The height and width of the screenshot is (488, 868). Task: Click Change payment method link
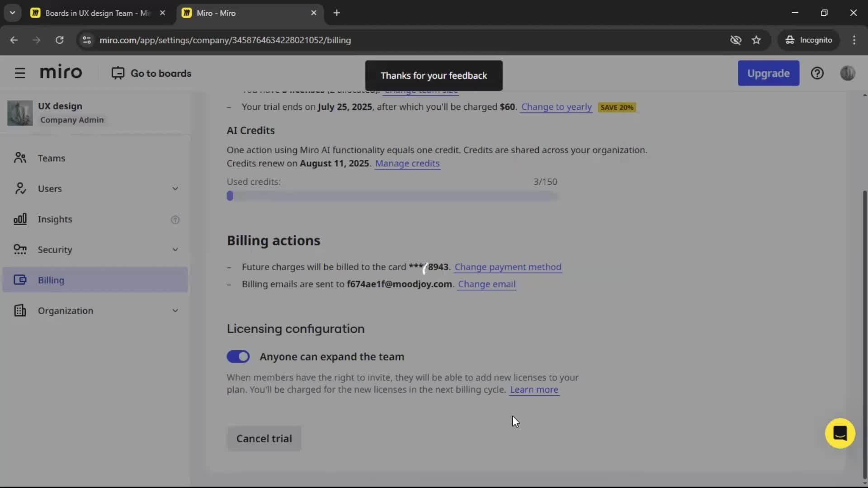[508, 267]
